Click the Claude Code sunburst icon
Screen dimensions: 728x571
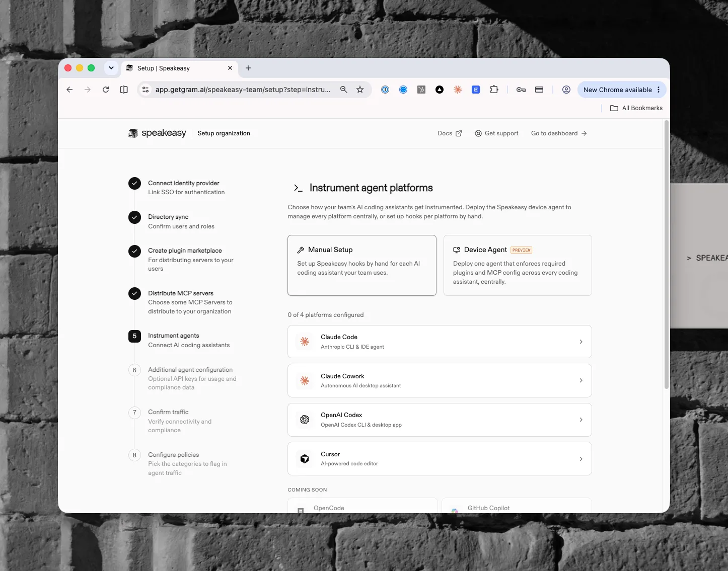[305, 342]
